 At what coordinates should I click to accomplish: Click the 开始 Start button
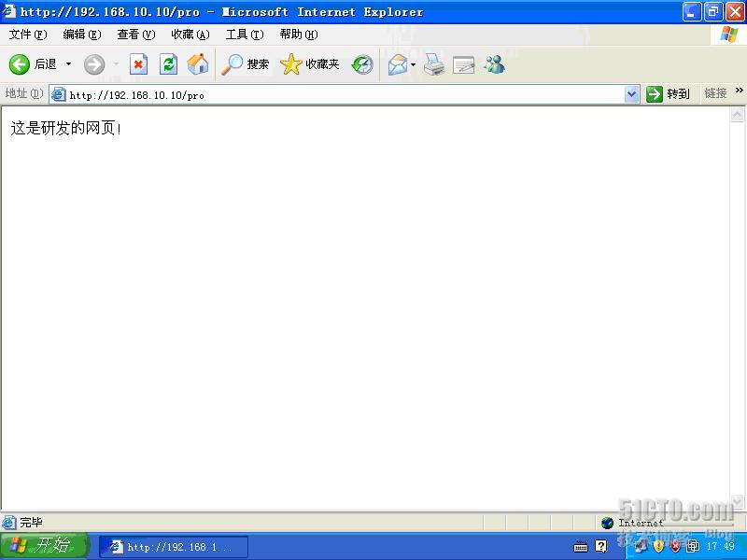45,546
